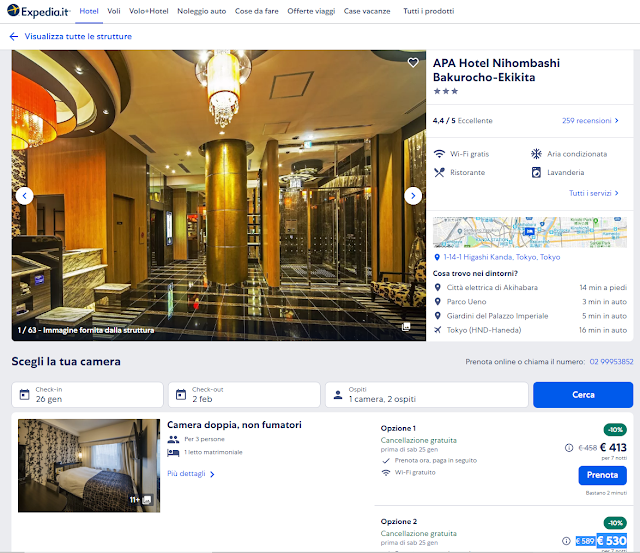Click the airplane icon for Tokyo Haneda
Image resolution: width=640 pixels, height=553 pixels.
(438, 330)
